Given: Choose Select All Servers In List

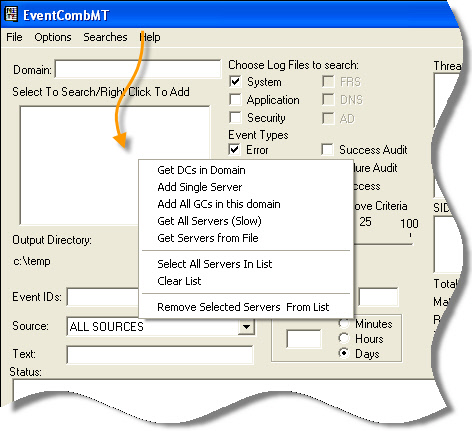Looking at the screenshot, I should (246, 264).
